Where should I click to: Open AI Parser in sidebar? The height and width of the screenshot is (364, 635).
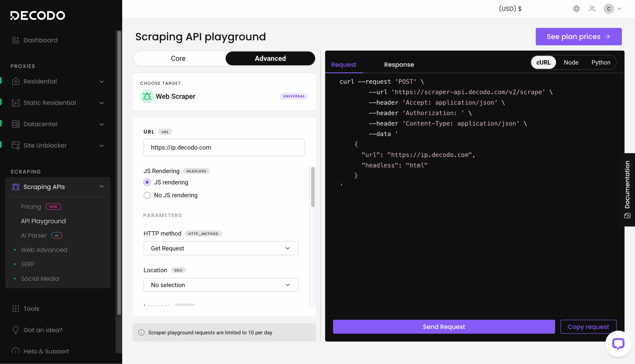click(34, 235)
